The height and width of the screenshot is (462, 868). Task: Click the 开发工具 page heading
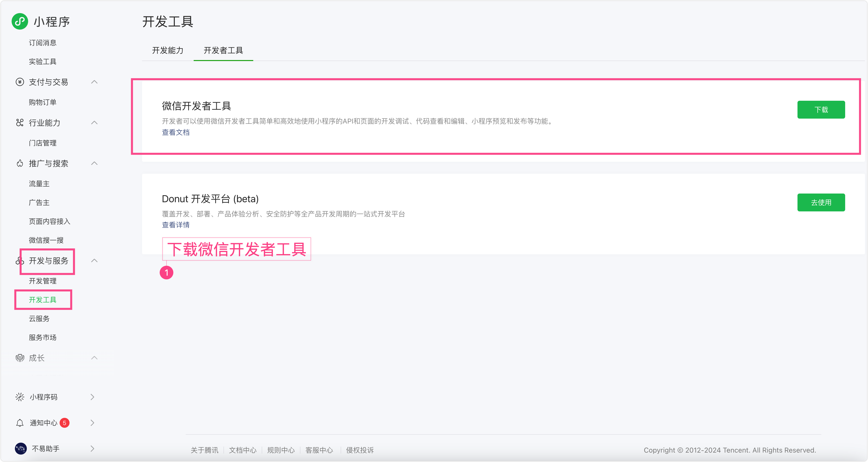coord(168,22)
